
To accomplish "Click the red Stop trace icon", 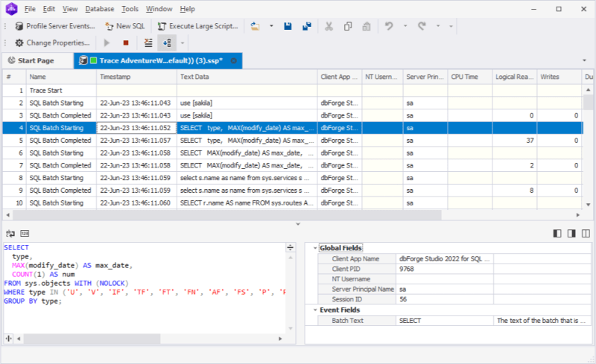I will click(126, 42).
